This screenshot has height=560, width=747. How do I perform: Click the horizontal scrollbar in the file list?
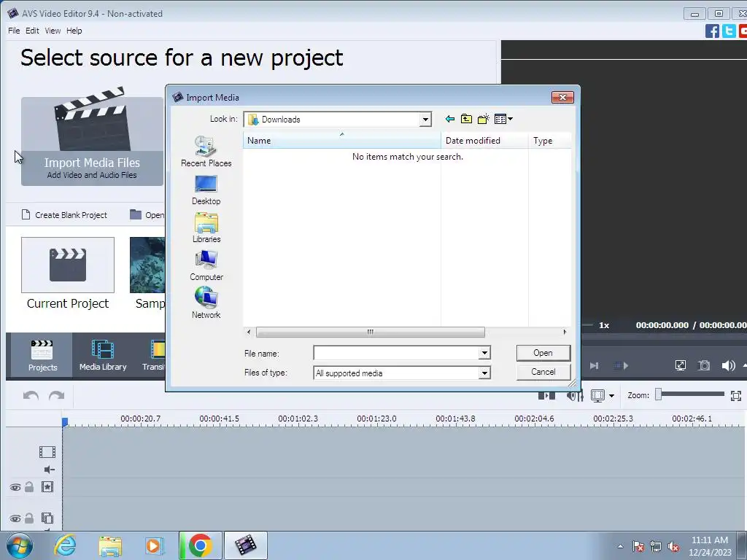pos(370,332)
